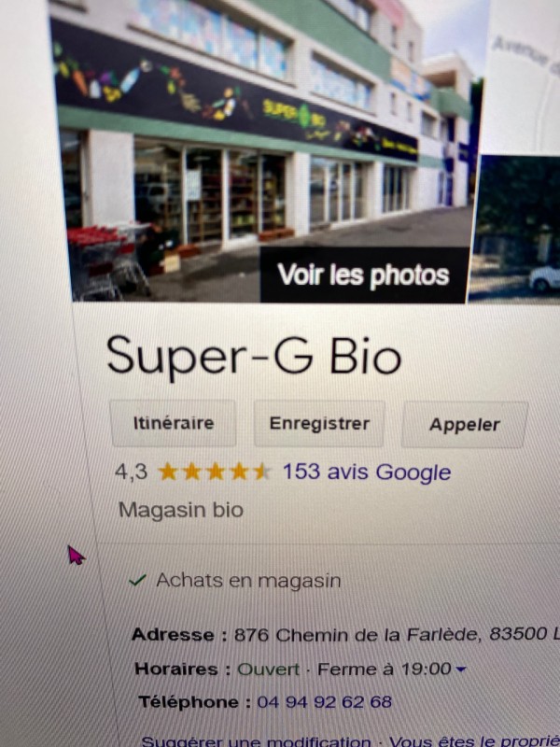The image size is (560, 747).
Task: Click the yellow rating stars
Action: click(x=215, y=472)
